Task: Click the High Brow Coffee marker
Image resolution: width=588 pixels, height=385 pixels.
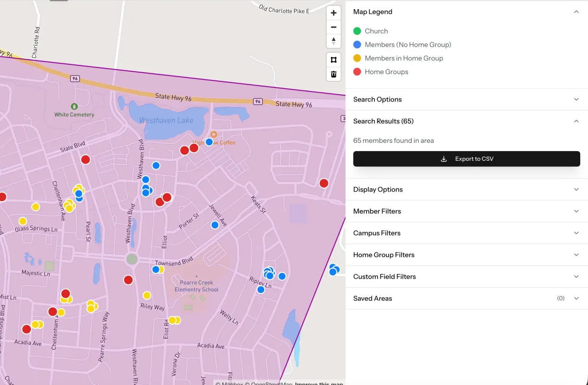Action: (214, 134)
